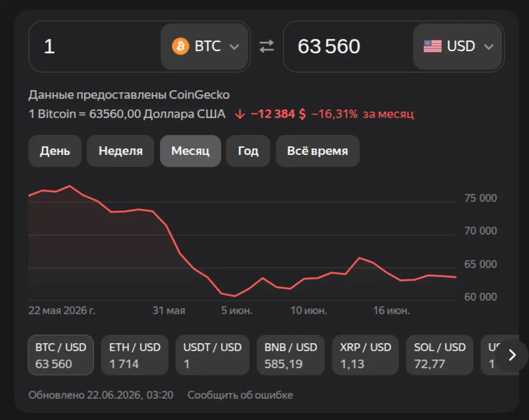Click the US flag icon

pyautogui.click(x=432, y=46)
